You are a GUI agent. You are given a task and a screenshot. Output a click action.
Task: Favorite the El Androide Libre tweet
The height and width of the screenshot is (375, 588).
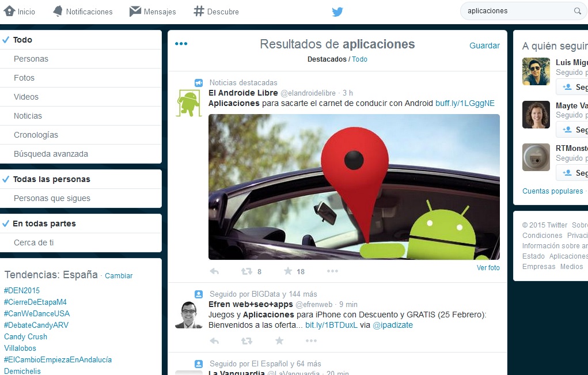point(288,271)
